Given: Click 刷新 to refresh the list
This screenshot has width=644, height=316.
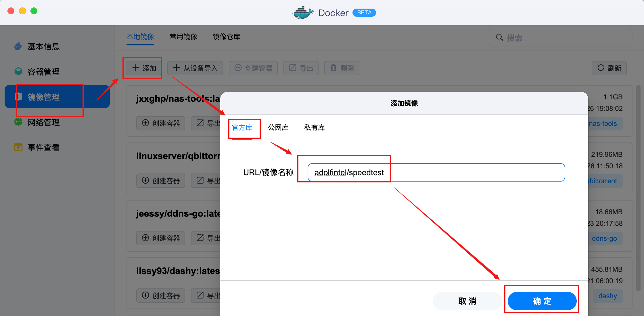Looking at the screenshot, I should (x=609, y=68).
